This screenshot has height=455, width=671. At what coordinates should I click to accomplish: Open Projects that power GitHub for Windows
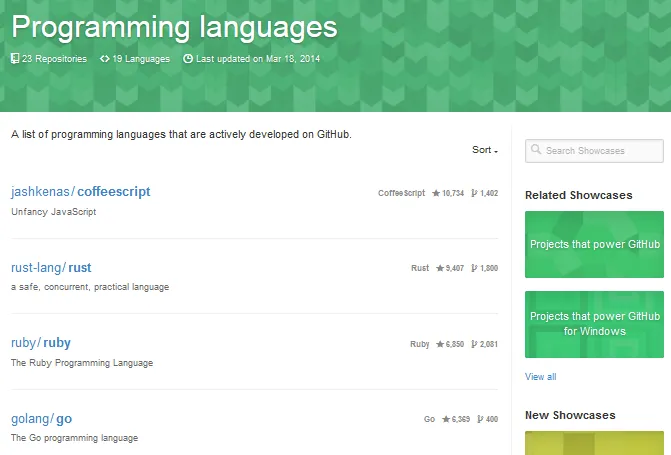tap(594, 324)
